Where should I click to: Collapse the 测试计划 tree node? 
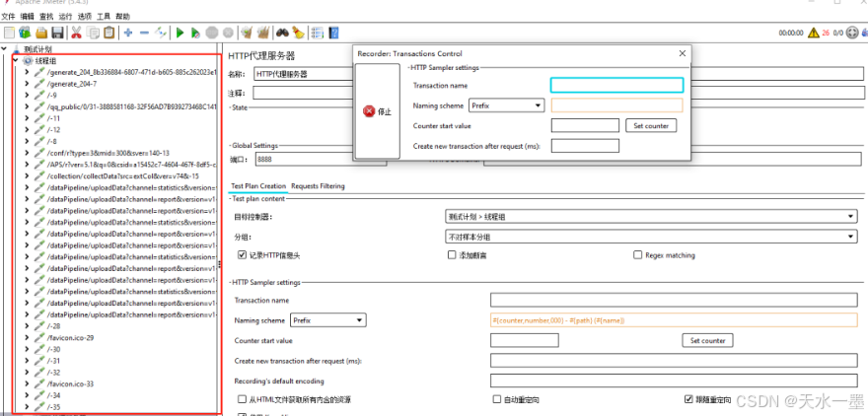(5, 49)
